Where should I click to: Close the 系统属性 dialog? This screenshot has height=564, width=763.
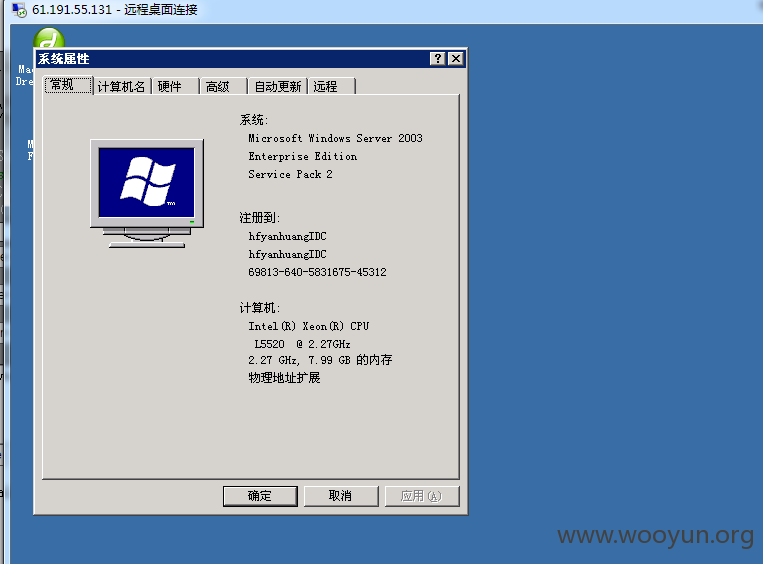[x=455, y=59]
